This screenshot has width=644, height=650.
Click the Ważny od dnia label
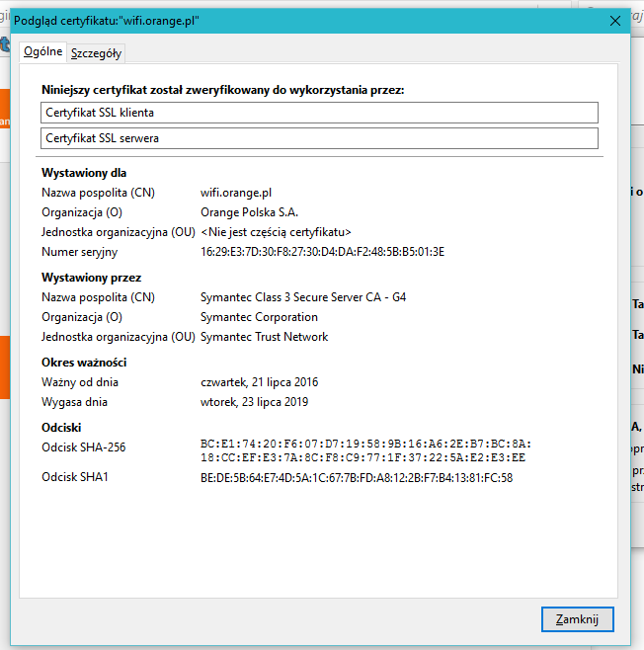coord(80,382)
